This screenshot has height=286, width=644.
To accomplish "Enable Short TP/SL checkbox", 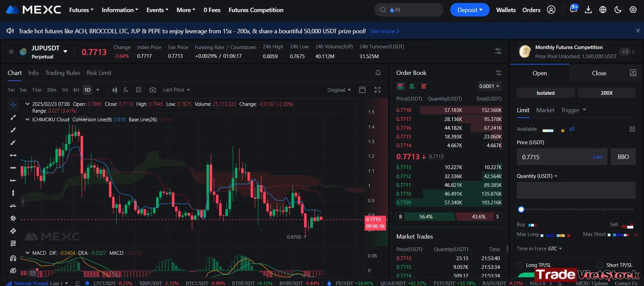I will point(600,265).
